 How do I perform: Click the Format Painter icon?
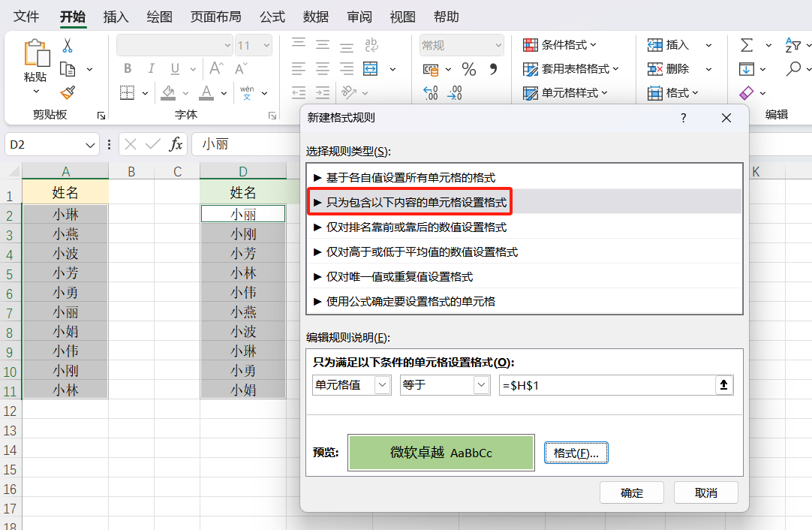pos(66,93)
